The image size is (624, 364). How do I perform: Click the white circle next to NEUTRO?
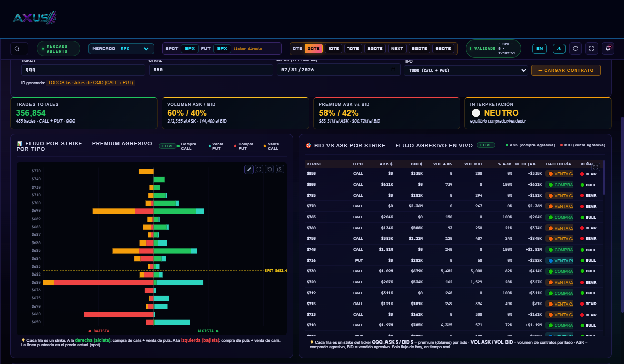coord(476,113)
